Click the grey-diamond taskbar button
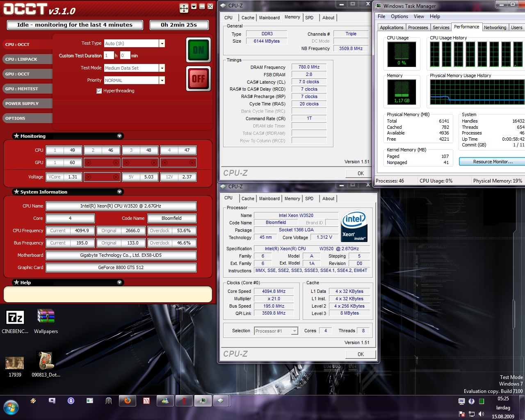 (x=221, y=401)
